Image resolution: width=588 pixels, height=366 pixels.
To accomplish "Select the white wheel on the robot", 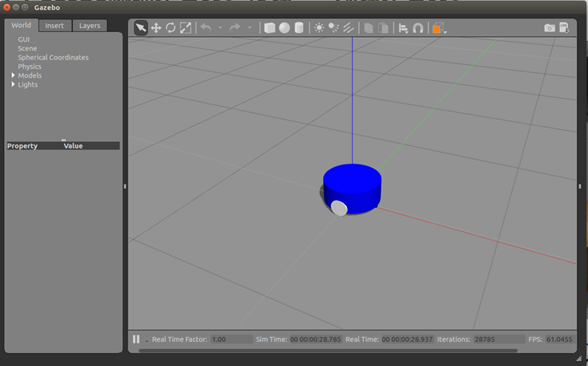I will coord(339,209).
